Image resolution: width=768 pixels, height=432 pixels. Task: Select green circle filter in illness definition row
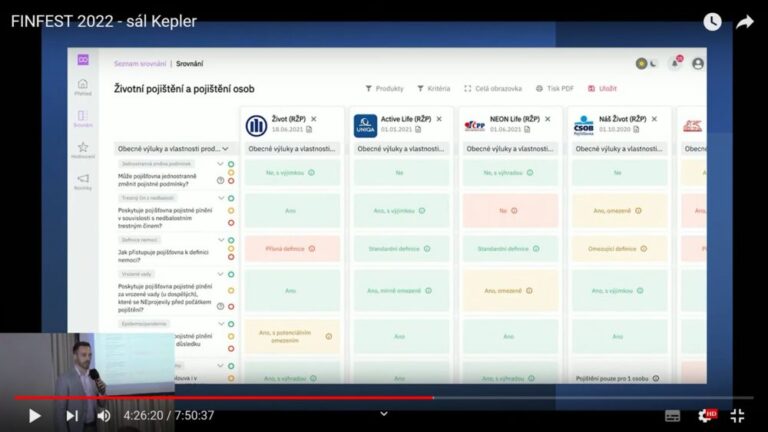[231, 240]
